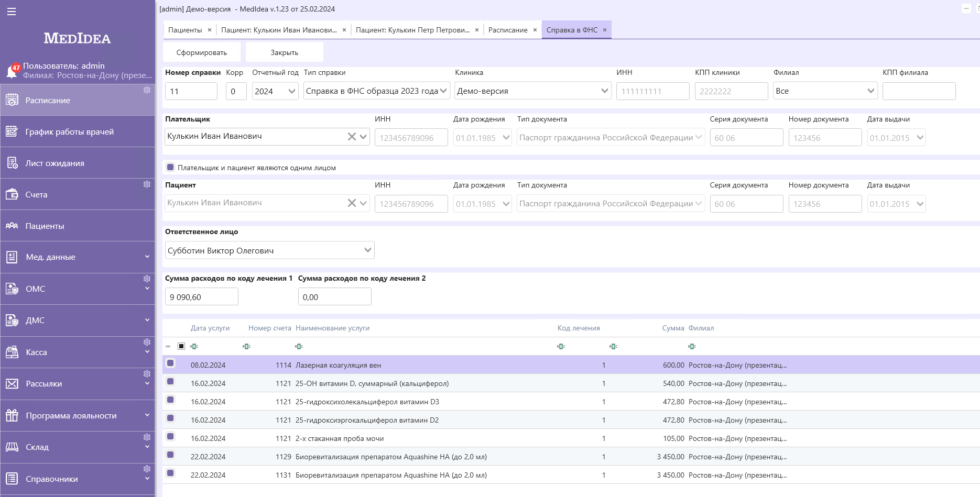Click the Мед. данные document icon
Screen dimensions: 980x497
[12, 257]
